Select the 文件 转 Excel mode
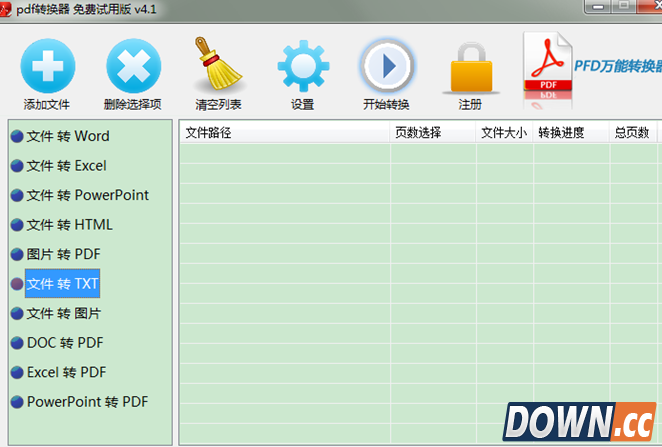The image size is (662, 447). [x=67, y=165]
